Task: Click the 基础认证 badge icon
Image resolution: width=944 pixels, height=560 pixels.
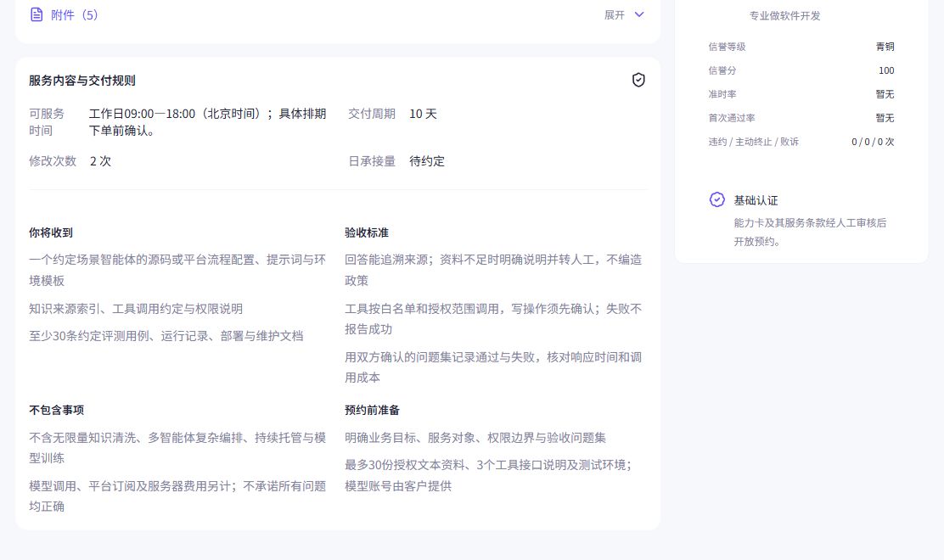Action: coord(717,199)
